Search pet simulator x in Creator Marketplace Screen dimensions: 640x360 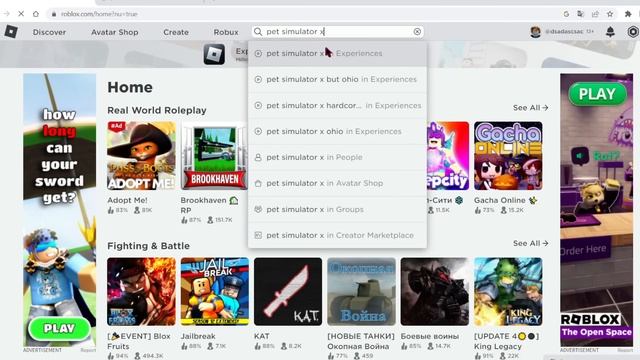tap(338, 235)
